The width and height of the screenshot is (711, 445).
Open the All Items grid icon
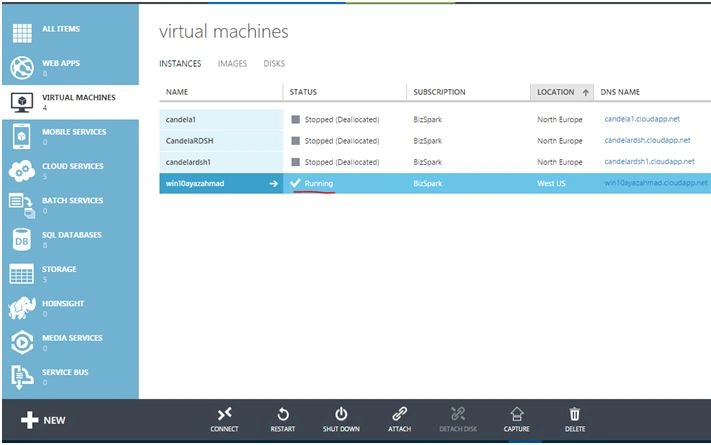click(22, 33)
